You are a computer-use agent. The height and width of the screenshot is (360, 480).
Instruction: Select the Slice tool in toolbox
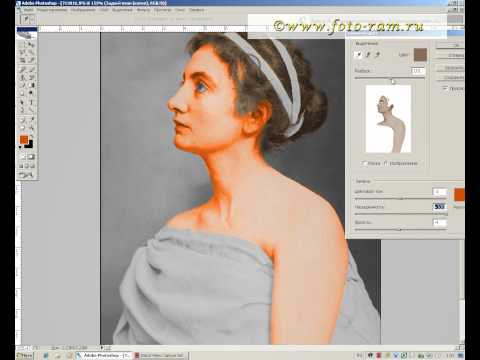tap(31, 60)
